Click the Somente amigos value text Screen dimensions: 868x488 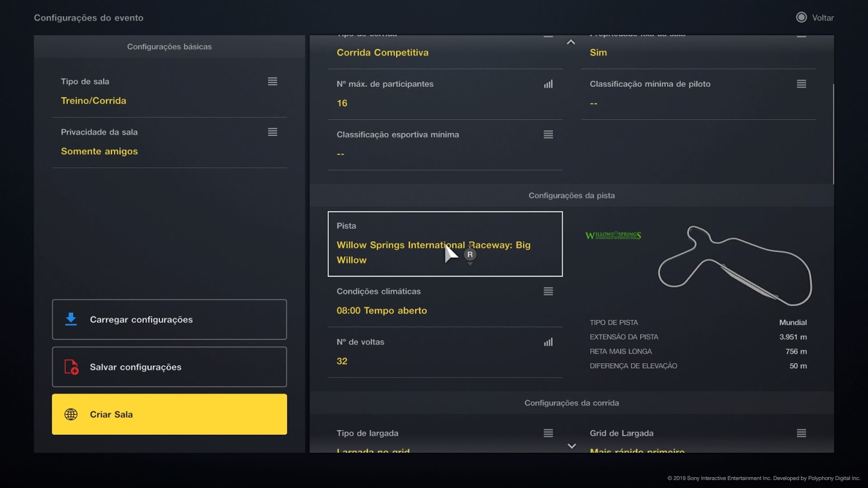[x=99, y=151]
